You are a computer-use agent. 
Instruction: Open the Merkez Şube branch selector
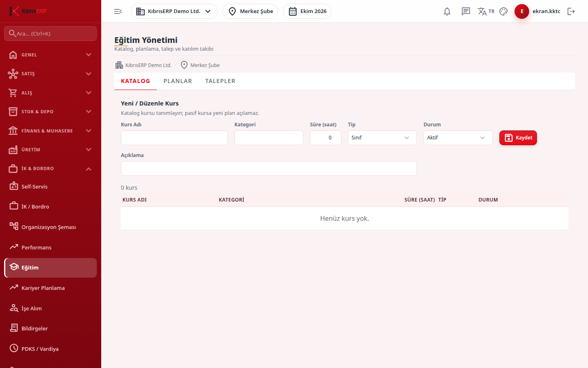pyautogui.click(x=250, y=11)
